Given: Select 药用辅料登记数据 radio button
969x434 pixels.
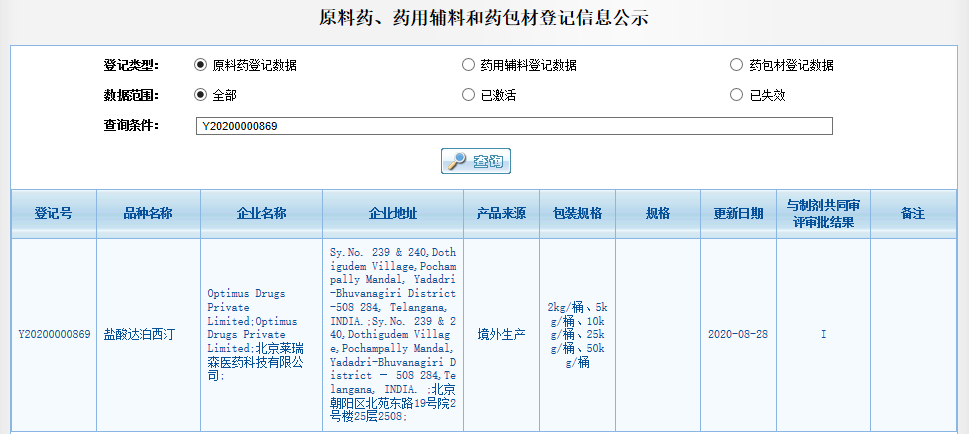Looking at the screenshot, I should 468,65.
